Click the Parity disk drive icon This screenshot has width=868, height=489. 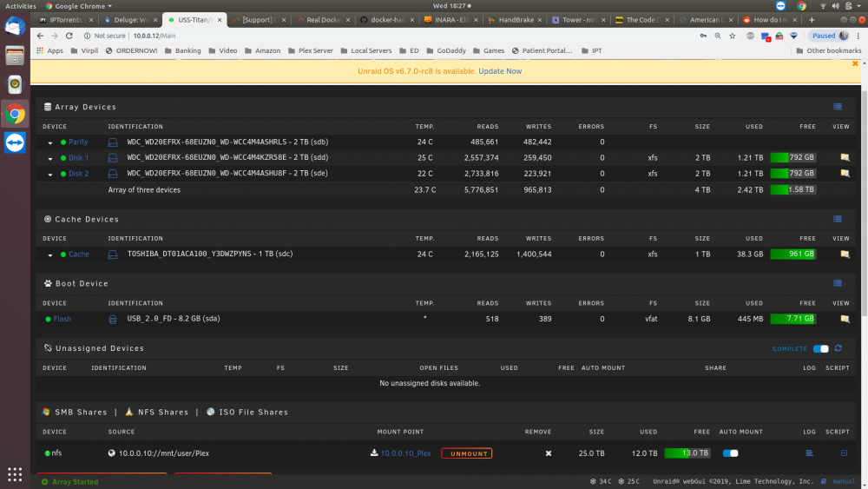112,142
